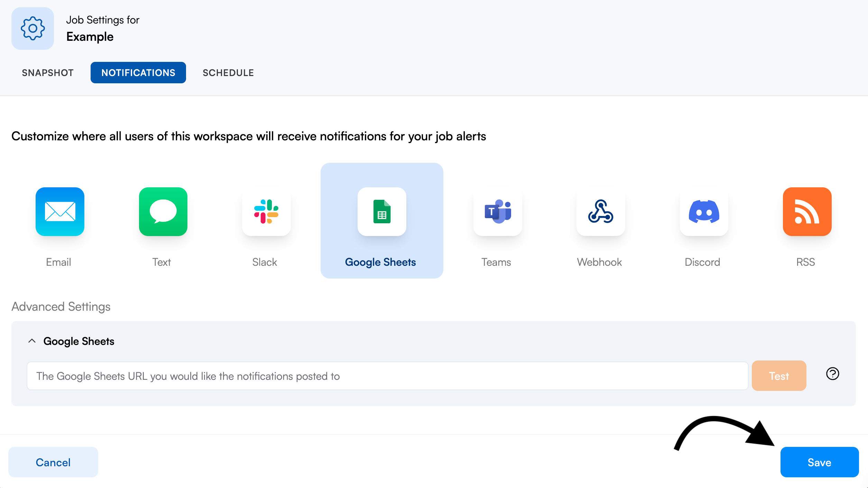
Task: Select the RSS feed icon
Action: [x=807, y=212]
